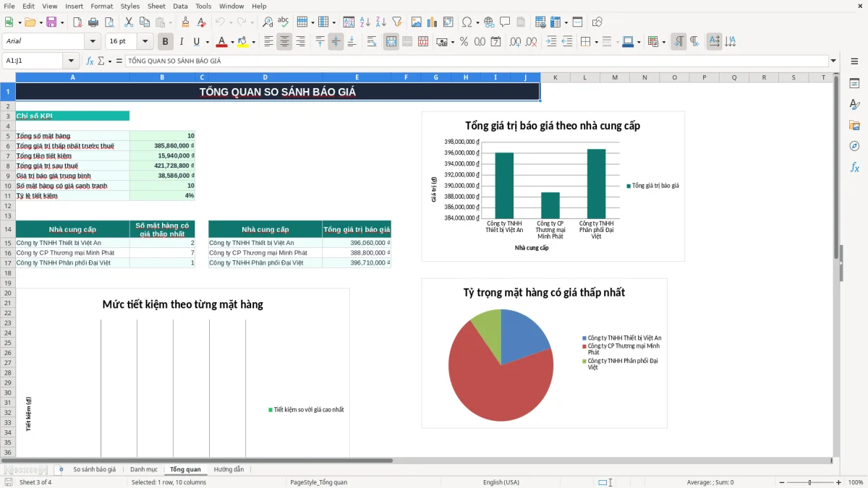
Task: Open the sidebar Properties panel icon
Action: click(x=854, y=84)
